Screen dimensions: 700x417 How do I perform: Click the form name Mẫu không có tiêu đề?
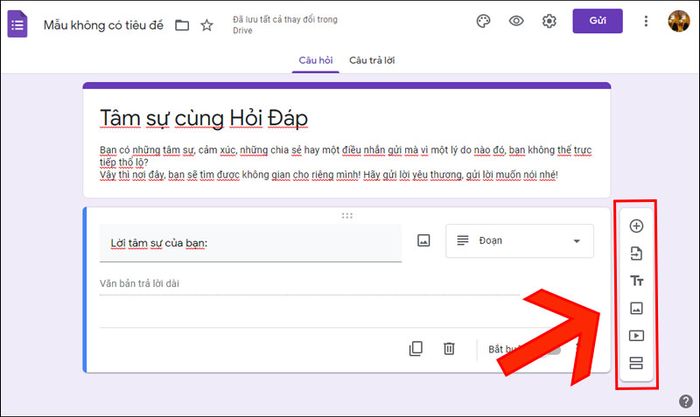click(104, 25)
